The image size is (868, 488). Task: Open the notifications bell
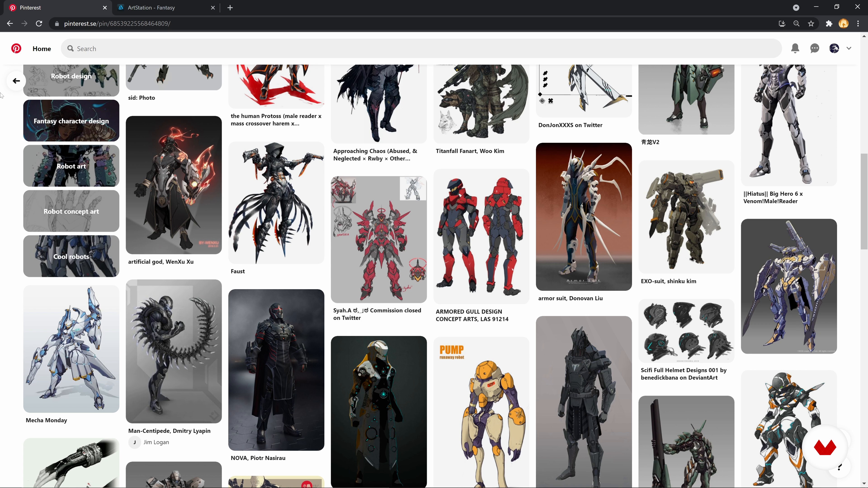pyautogui.click(x=795, y=49)
